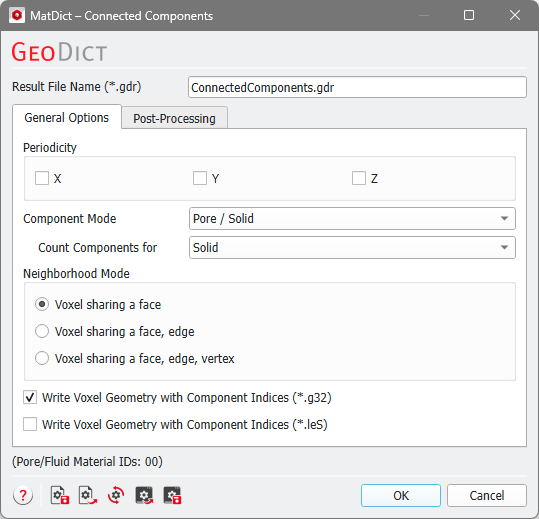
Task: Save parameters to file via document-disk icon
Action: 60,495
